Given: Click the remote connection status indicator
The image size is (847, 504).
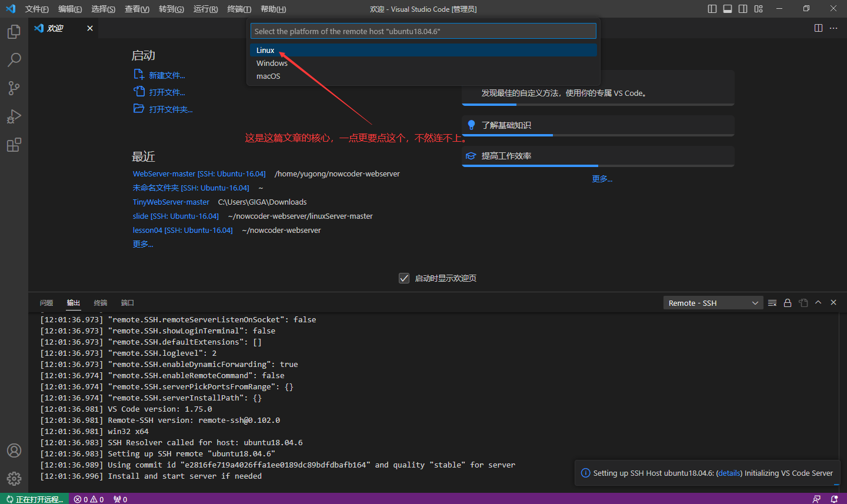Looking at the screenshot, I should coord(34,499).
